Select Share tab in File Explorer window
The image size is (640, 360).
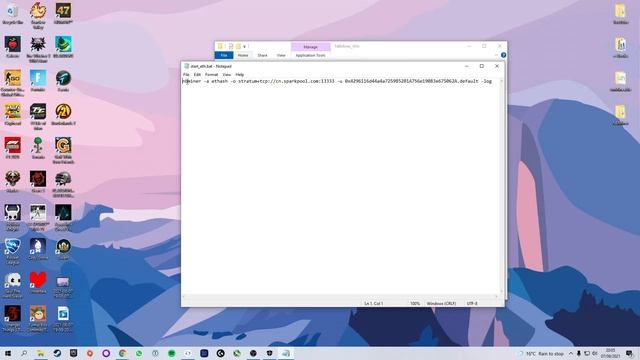pos(262,55)
